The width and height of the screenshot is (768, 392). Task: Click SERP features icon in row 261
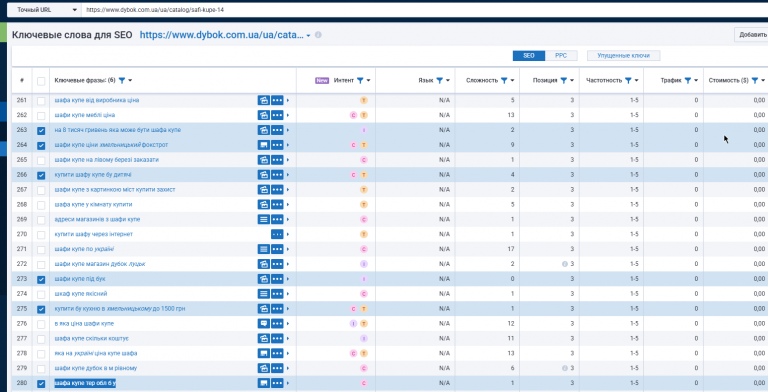click(x=264, y=100)
